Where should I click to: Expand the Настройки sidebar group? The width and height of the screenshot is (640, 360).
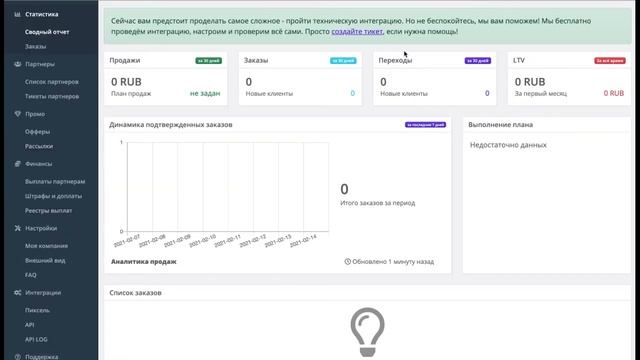(41, 228)
